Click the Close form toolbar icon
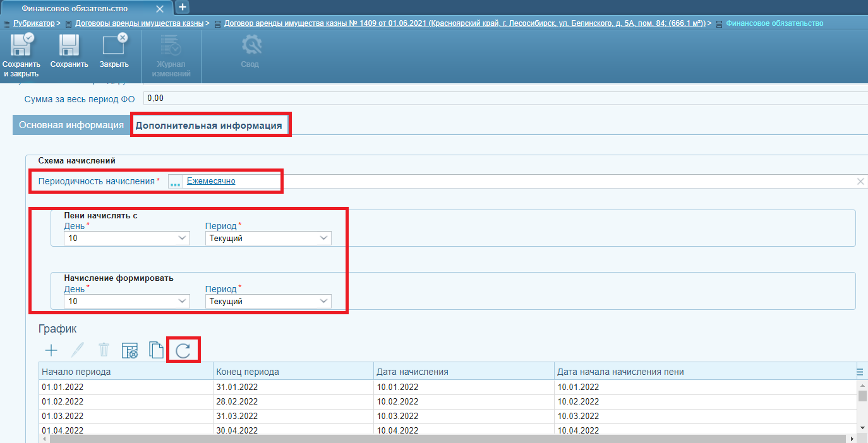868x443 pixels. pos(114,47)
